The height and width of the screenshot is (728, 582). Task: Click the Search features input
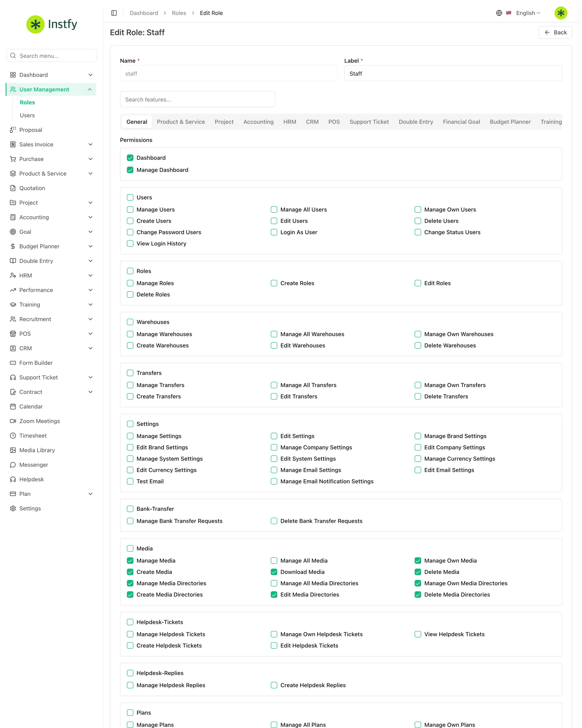click(198, 99)
